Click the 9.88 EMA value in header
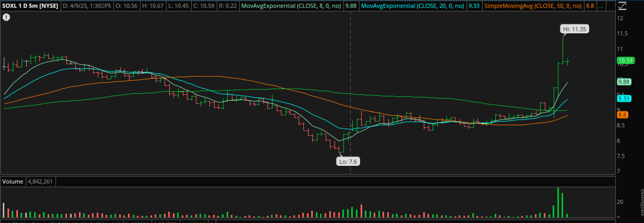 pos(351,6)
